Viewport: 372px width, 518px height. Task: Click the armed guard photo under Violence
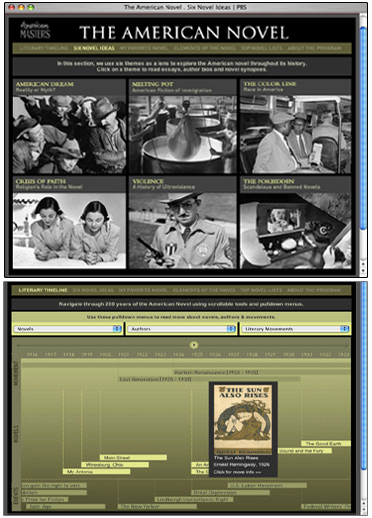pos(183,231)
